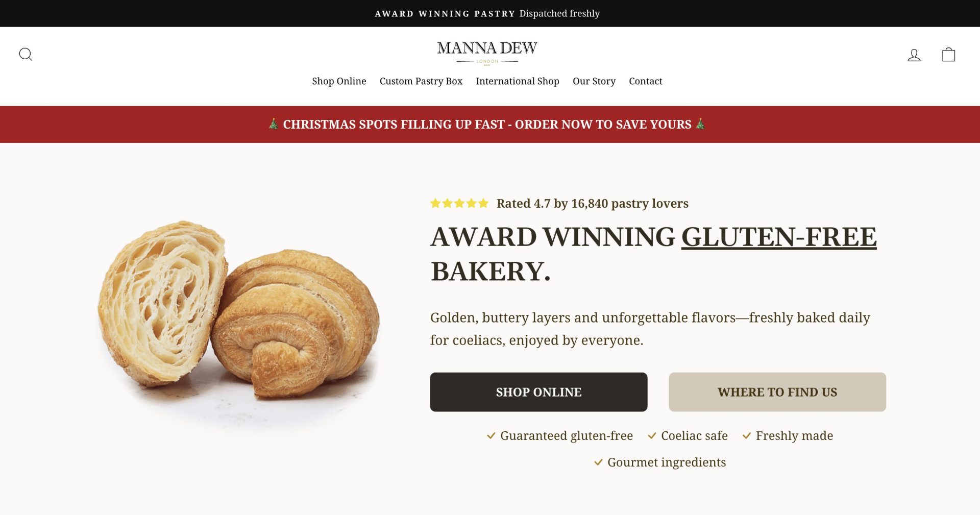This screenshot has height=515, width=980.
Task: Click the WHERE TO FIND US button
Action: [x=777, y=392]
